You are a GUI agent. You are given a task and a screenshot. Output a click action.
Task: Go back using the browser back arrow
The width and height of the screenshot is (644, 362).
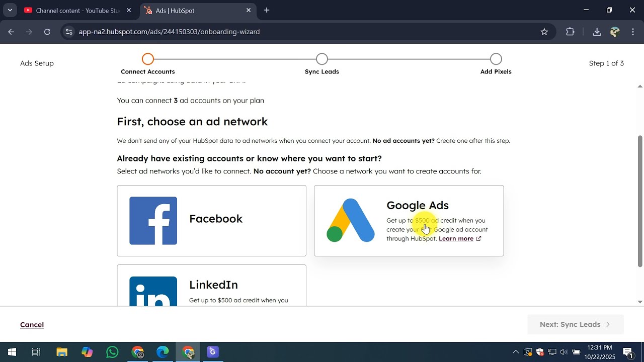pyautogui.click(x=11, y=32)
